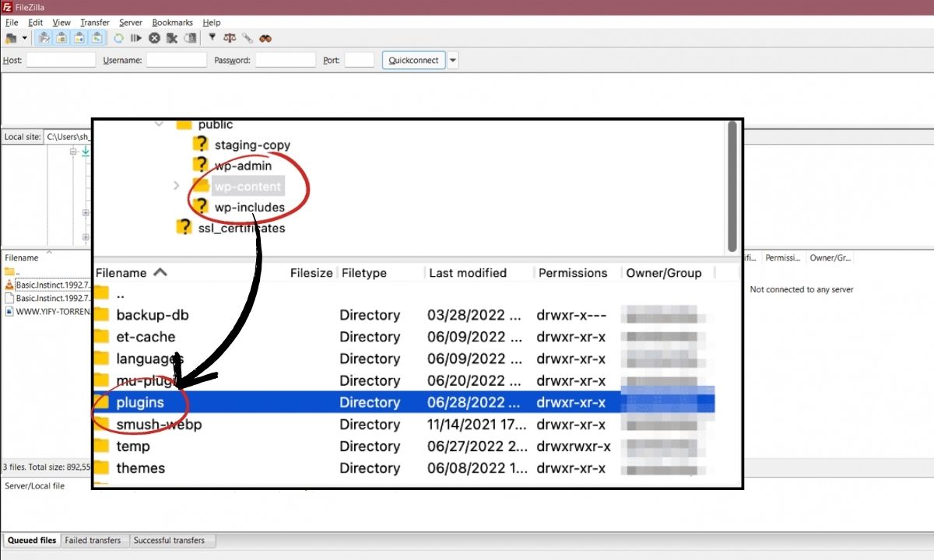The width and height of the screenshot is (934, 560).
Task: Sort remote files by Last modified
Action: click(468, 272)
